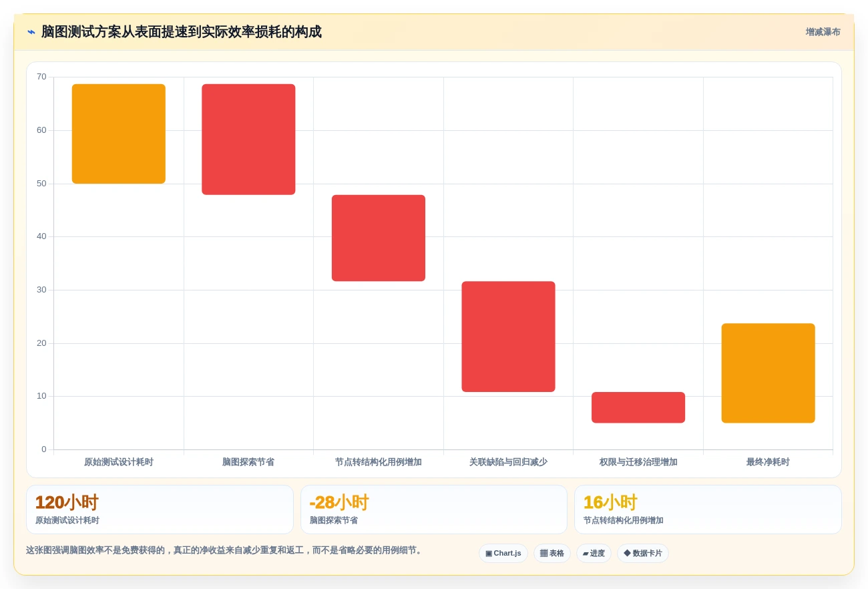
Task: Click y-axis tick value 30
Action: click(41, 290)
